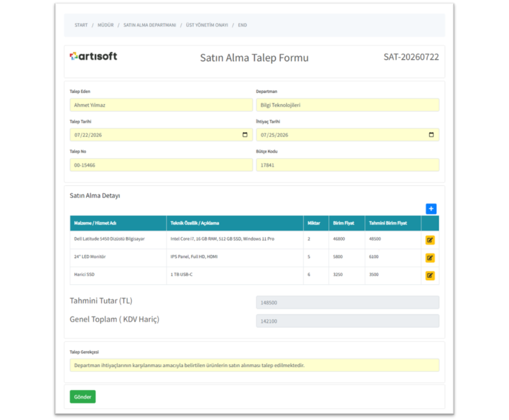Viewport: 509px width, 420px height.
Task: Open calendar picker for Talep Tarihi
Action: tap(245, 135)
